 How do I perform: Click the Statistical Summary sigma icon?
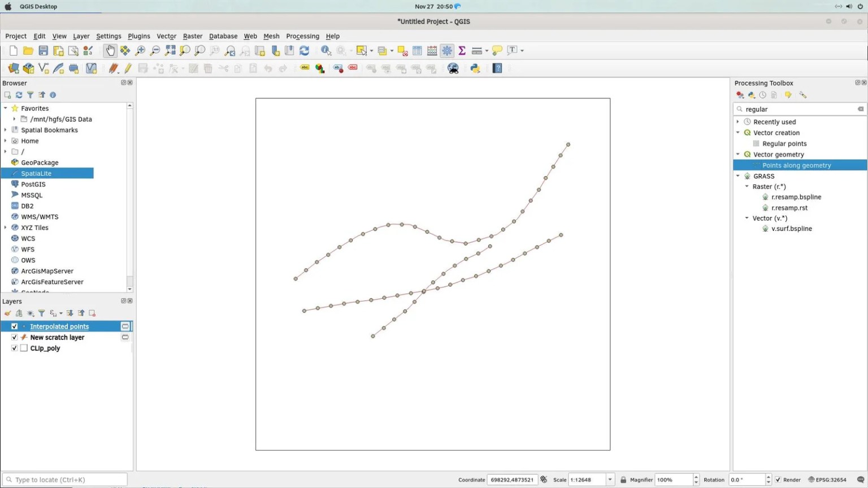[x=462, y=50]
